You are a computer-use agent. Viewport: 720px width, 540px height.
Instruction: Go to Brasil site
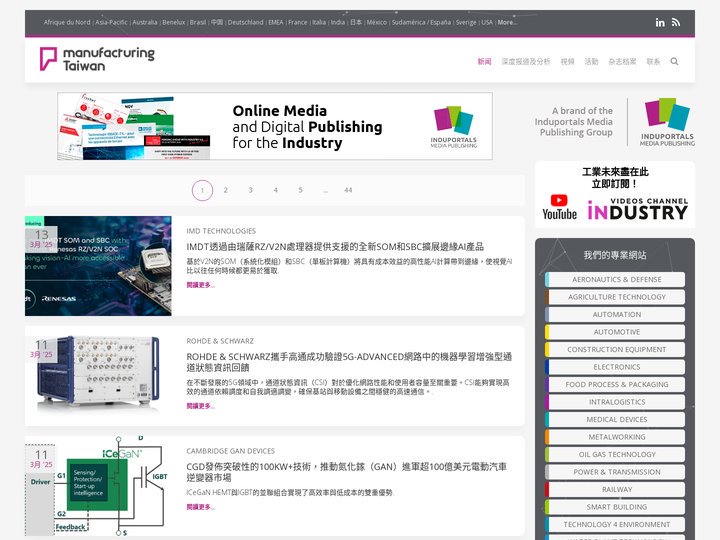pyautogui.click(x=198, y=22)
